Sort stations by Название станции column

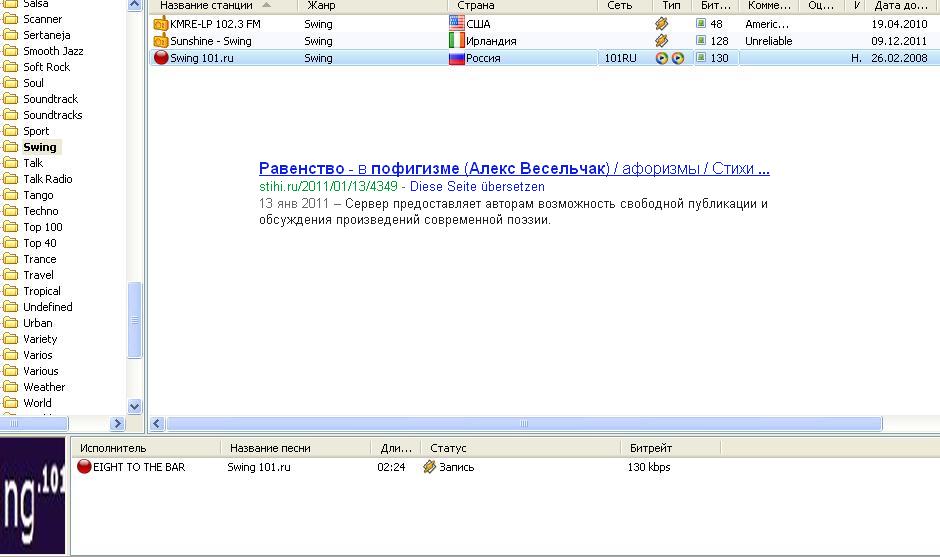[208, 5]
